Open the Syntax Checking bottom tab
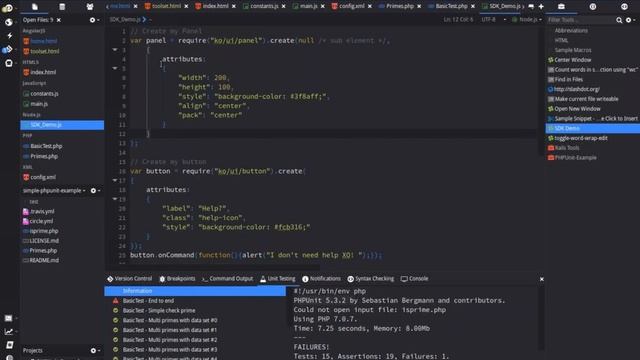 tap(371, 279)
